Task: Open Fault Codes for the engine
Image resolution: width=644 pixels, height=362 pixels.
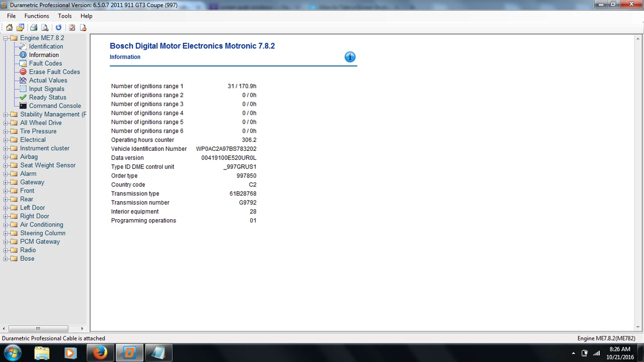Action: [x=45, y=63]
